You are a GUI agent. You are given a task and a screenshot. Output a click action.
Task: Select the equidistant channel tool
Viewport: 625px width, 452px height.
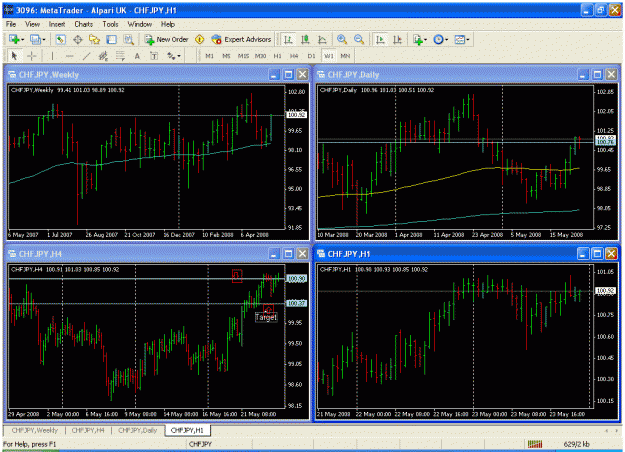tap(103, 56)
